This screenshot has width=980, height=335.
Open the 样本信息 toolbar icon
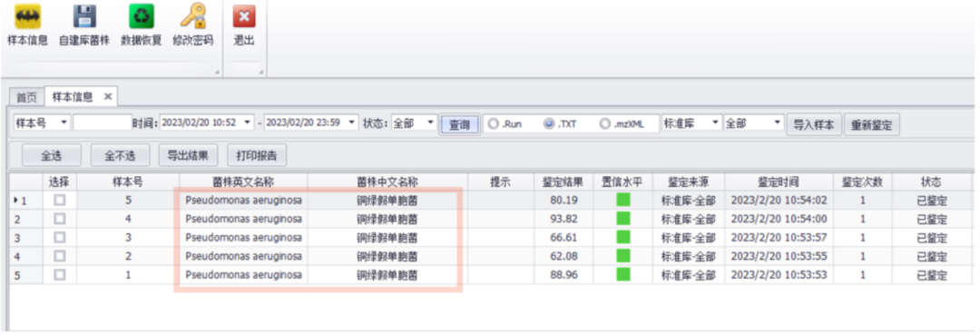(x=27, y=17)
